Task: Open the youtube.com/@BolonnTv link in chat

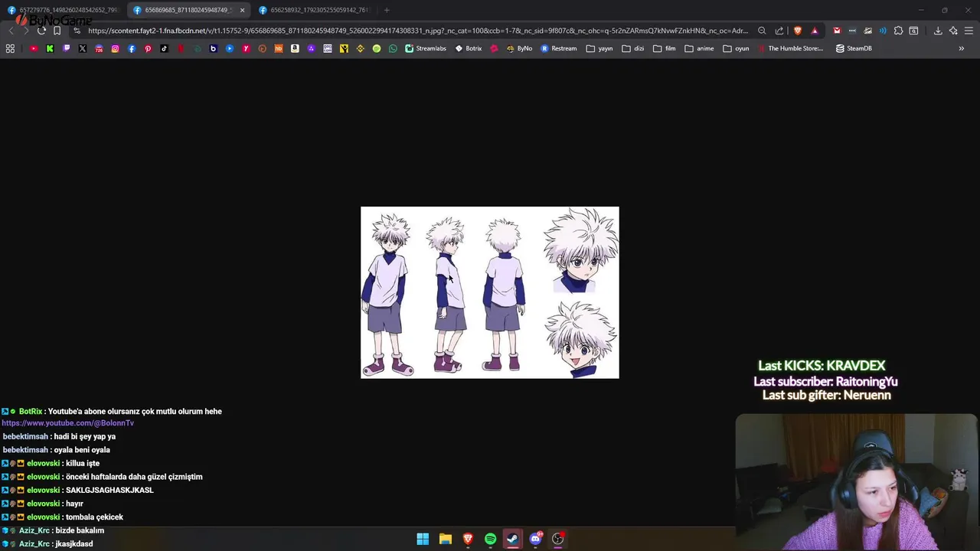Action: (x=68, y=423)
